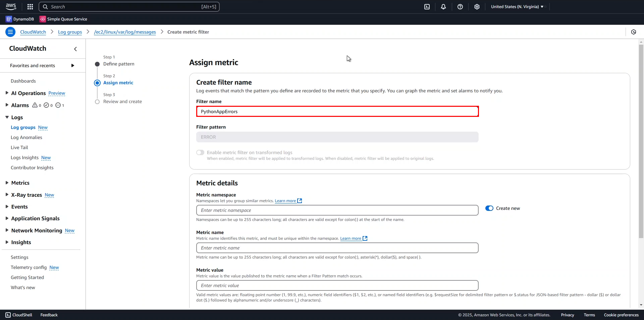
Task: Open the help panel
Action: pos(460,6)
